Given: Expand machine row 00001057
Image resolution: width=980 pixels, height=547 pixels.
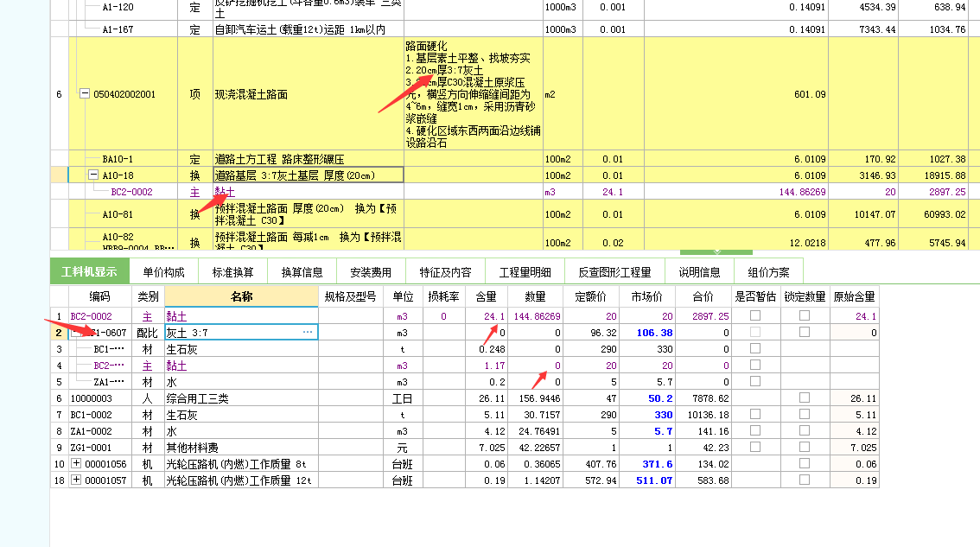Looking at the screenshot, I should (76, 480).
